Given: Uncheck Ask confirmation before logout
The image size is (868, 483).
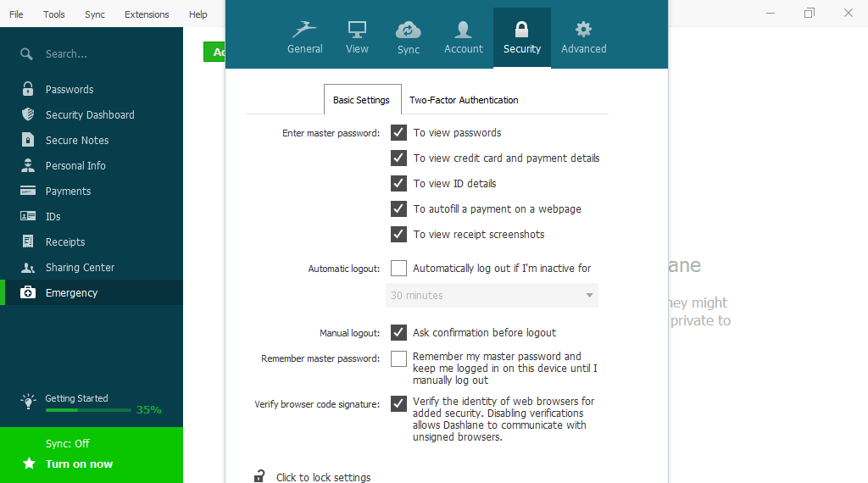Looking at the screenshot, I should (398, 332).
